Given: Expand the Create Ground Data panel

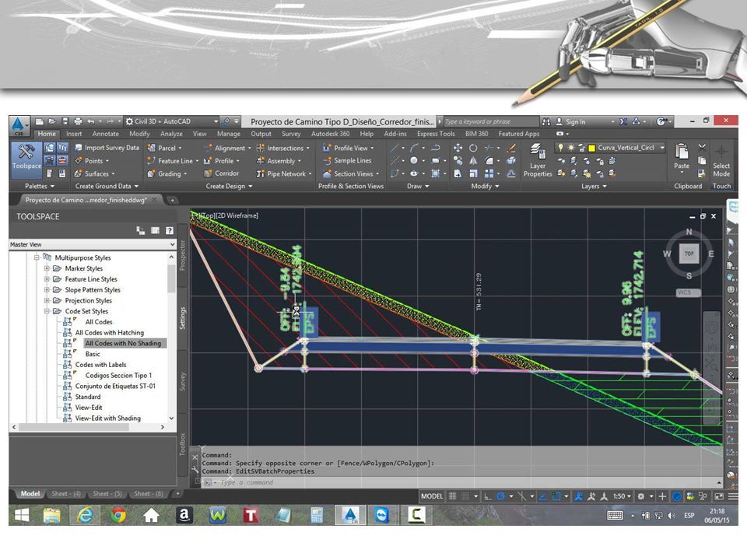Looking at the screenshot, I should pos(107,186).
